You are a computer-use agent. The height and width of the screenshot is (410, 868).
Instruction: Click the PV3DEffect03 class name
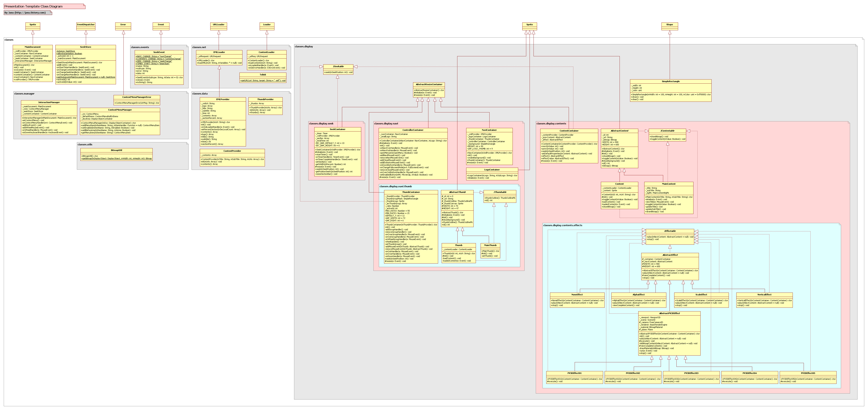pos(691,373)
